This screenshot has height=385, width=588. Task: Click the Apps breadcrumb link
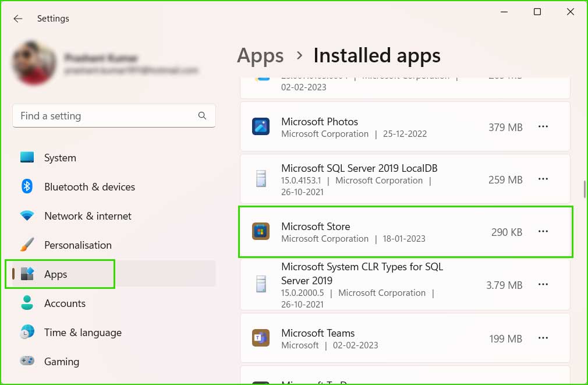click(260, 56)
